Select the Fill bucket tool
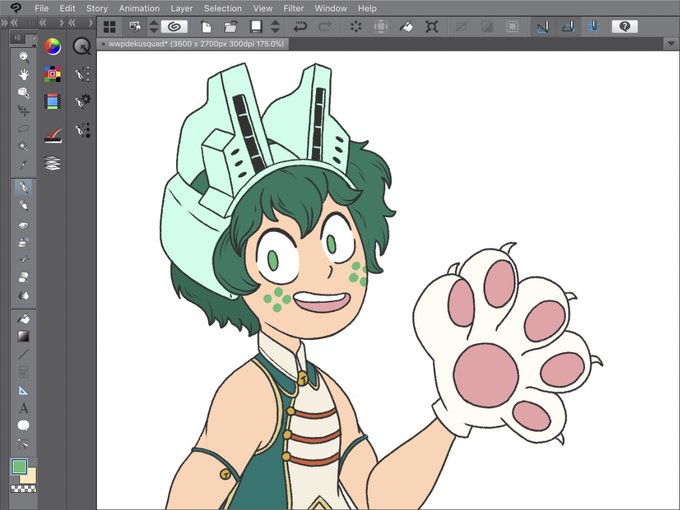 pyautogui.click(x=23, y=319)
